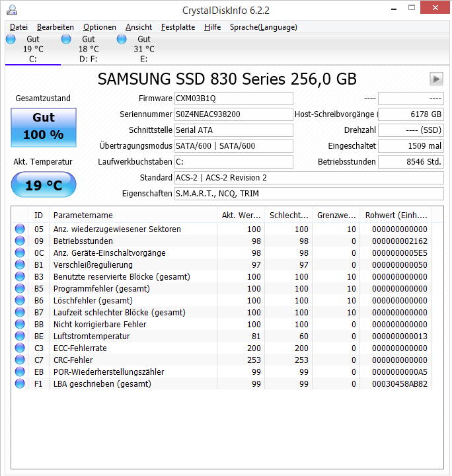
Task: Click status orb for ECC-Fehlerrate row
Action: 20,348
